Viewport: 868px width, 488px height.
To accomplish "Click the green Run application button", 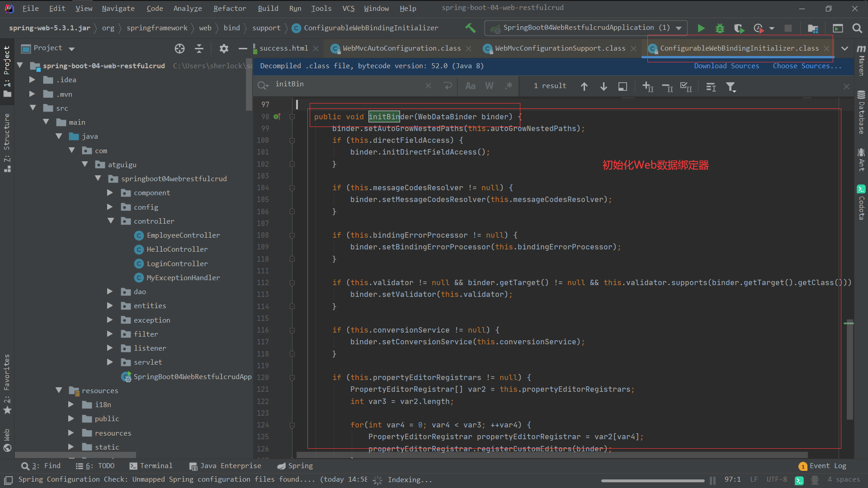I will pos(701,28).
